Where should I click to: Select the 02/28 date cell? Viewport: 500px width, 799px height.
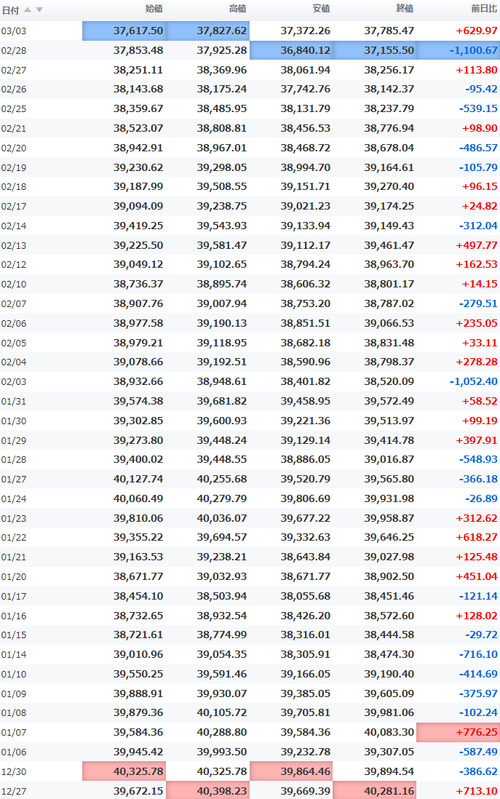(x=14, y=50)
